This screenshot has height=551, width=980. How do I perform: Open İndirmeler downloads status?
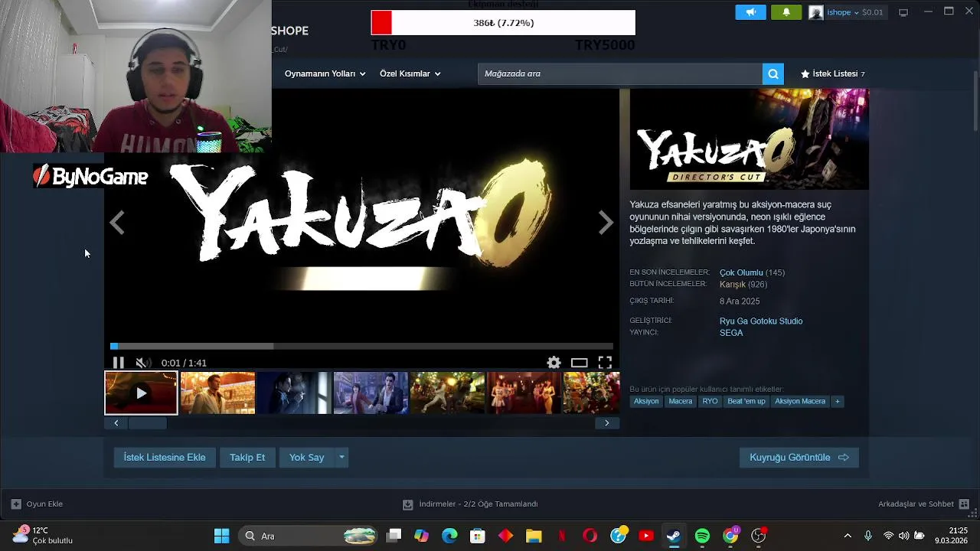[470, 504]
